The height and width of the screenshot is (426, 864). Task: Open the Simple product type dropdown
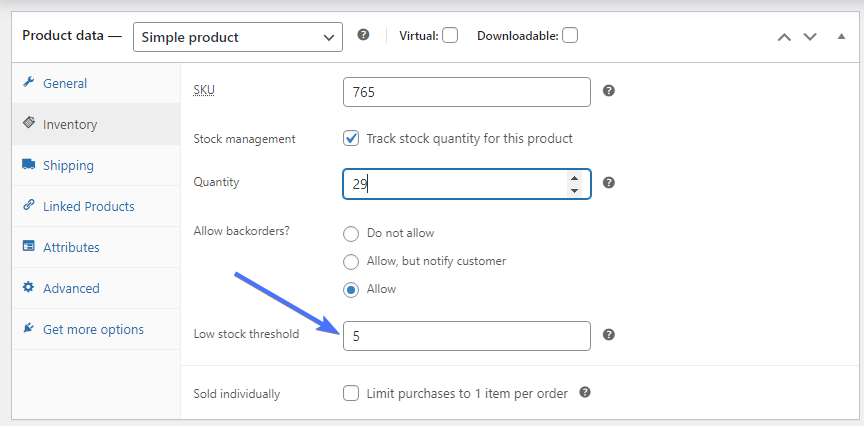pos(238,37)
